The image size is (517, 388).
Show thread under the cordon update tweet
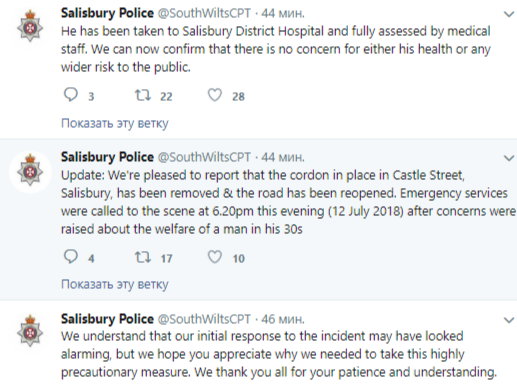(115, 284)
